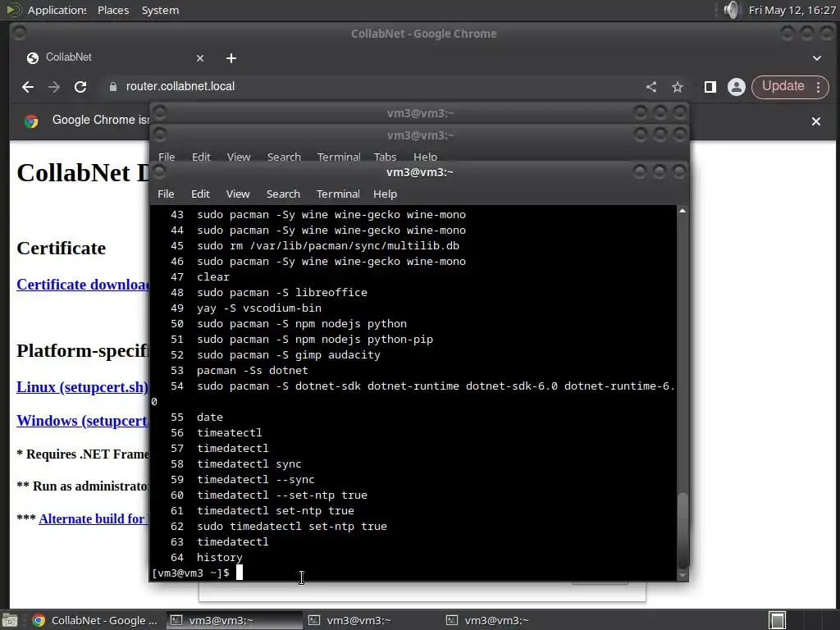Expand the Chrome tab search chevron
840x630 pixels.
pos(817,58)
